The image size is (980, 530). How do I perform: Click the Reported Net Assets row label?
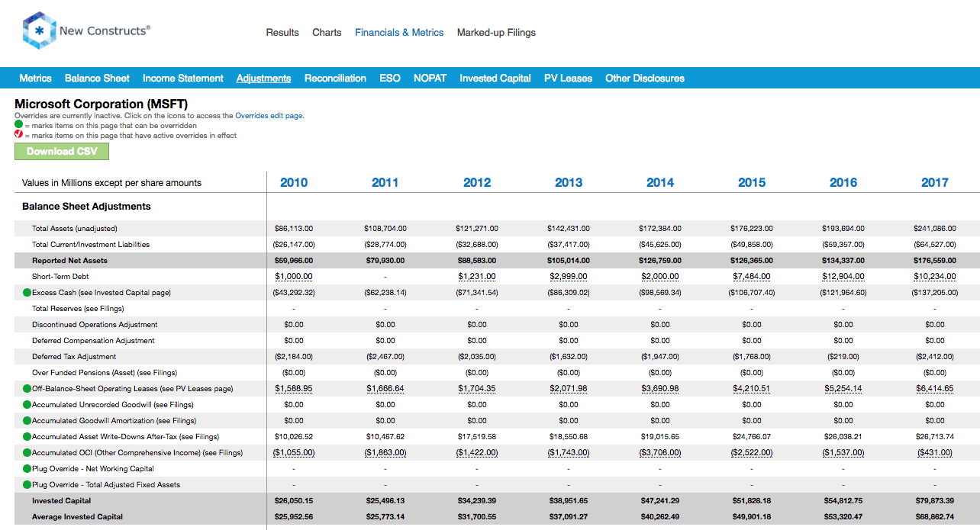click(70, 260)
